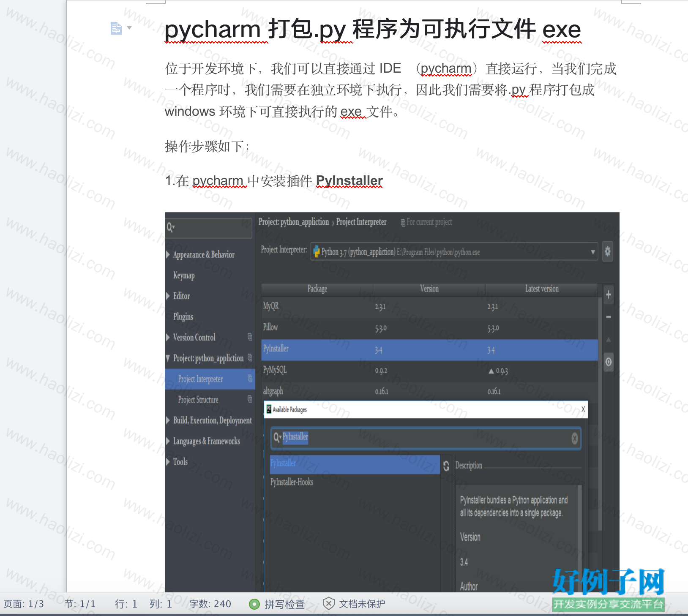Click the 拼写检查 label in the status bar
This screenshot has height=616, width=688.
click(x=284, y=604)
